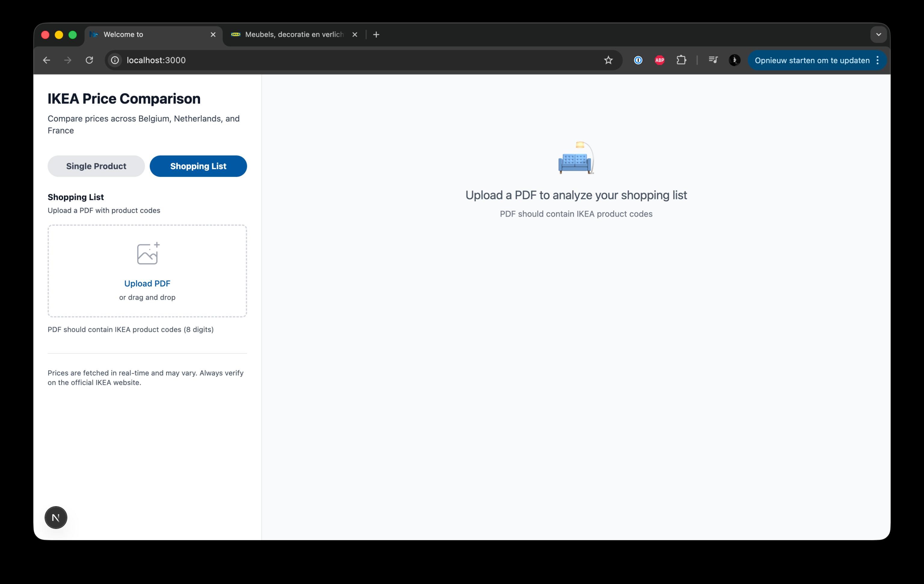Switch to the Meubels, decoratie IKEA tab

(x=294, y=35)
